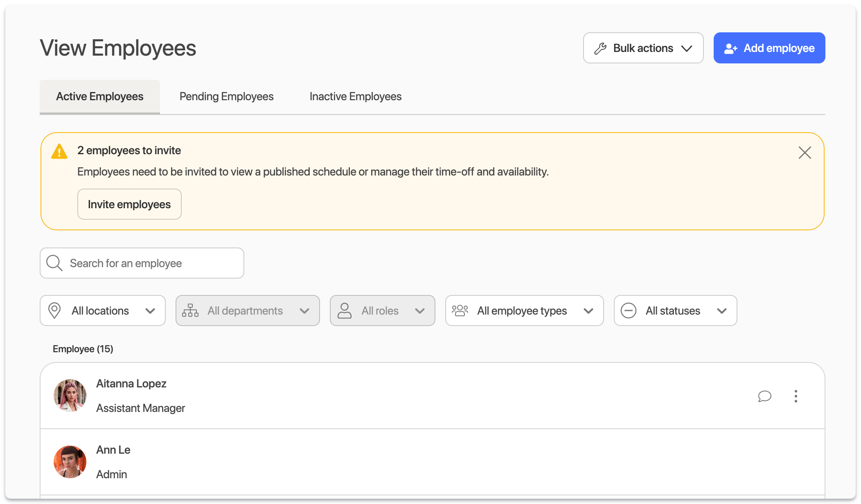Click the location pin icon
861x504 pixels.
[x=54, y=310]
